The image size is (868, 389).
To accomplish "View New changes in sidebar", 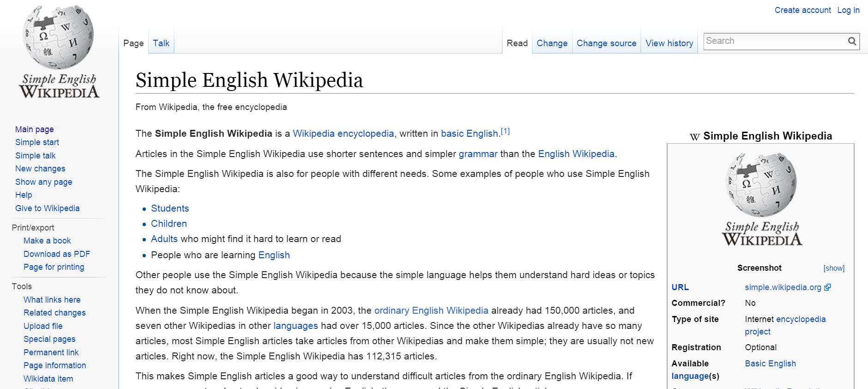I will [x=40, y=169].
